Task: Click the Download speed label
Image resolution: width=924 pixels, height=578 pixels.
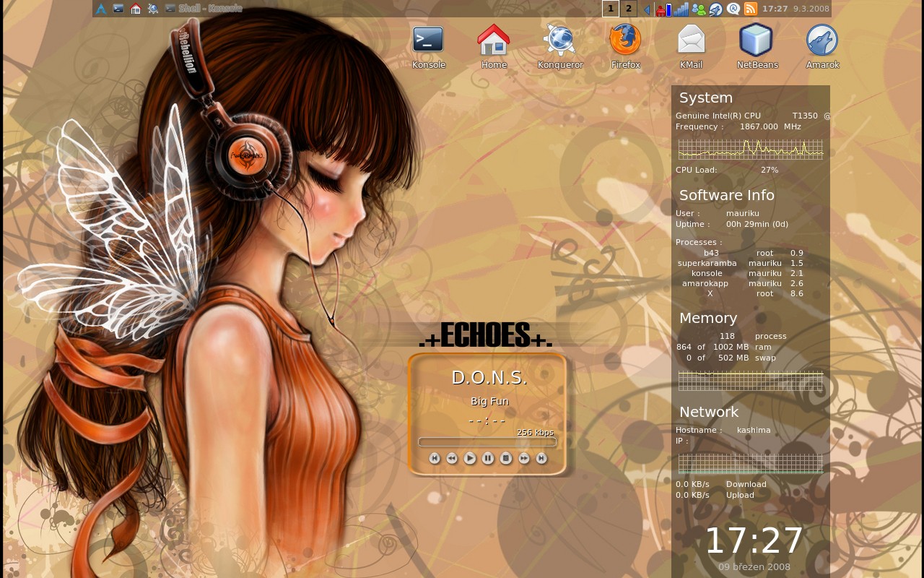Action: click(x=746, y=484)
